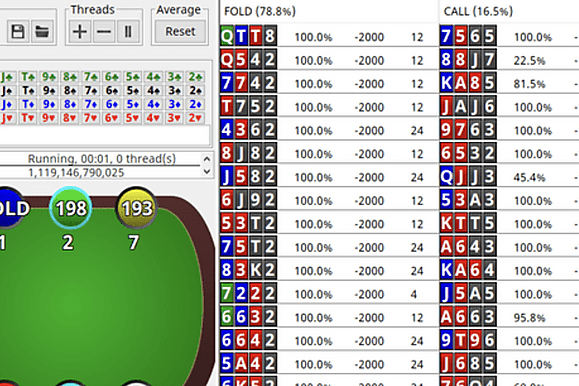Image resolution: width=579 pixels, height=386 pixels.
Task: Select the 83K2 hand row in FOLD
Action: point(329,270)
